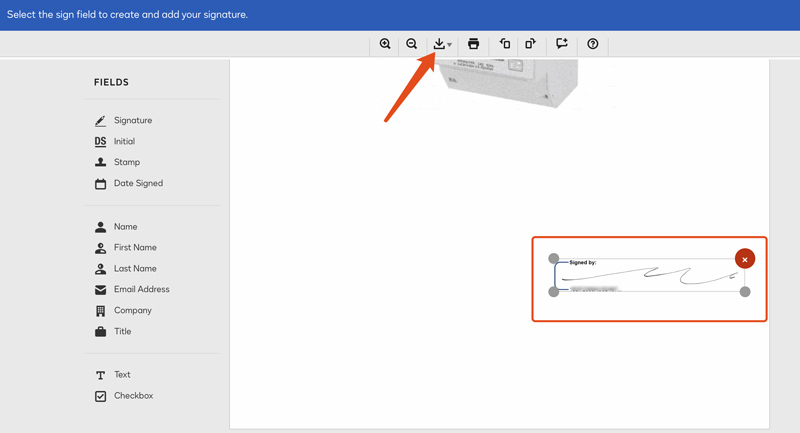Choose the Date Signed field label
Viewport: 800px width, 433px height.
(x=138, y=183)
